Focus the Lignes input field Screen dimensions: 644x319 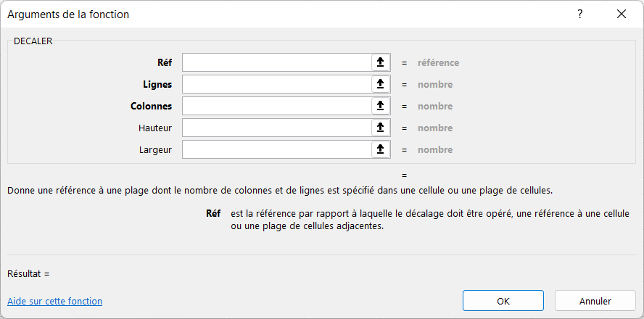[277, 84]
